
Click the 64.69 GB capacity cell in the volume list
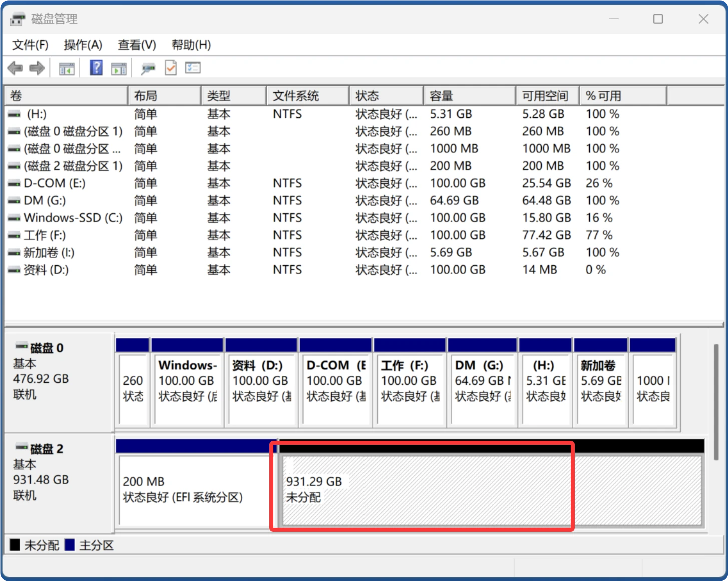pyautogui.click(x=454, y=201)
